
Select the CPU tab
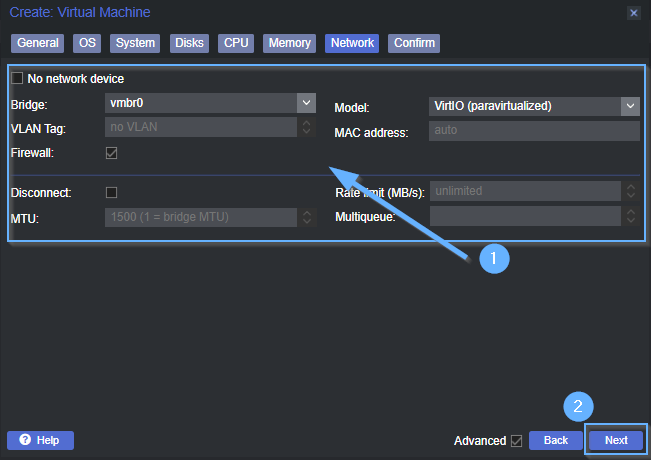(236, 43)
